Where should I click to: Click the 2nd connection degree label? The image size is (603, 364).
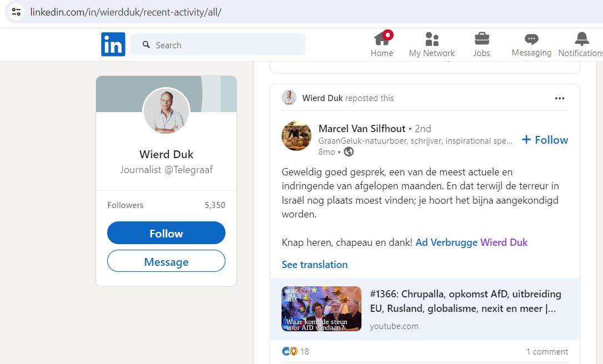(423, 128)
